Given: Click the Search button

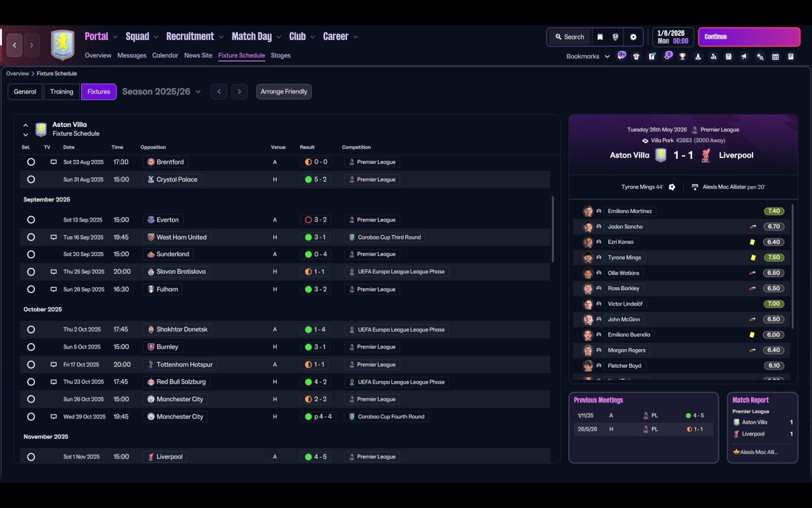Looking at the screenshot, I should (569, 37).
